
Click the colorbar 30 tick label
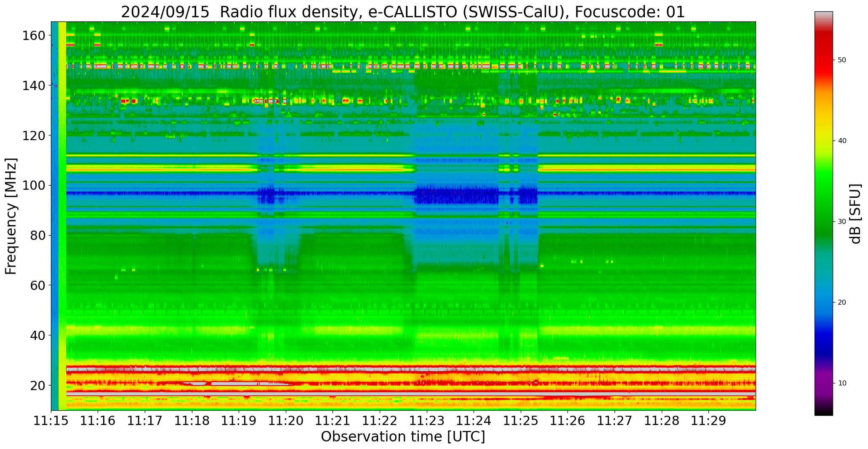842,222
